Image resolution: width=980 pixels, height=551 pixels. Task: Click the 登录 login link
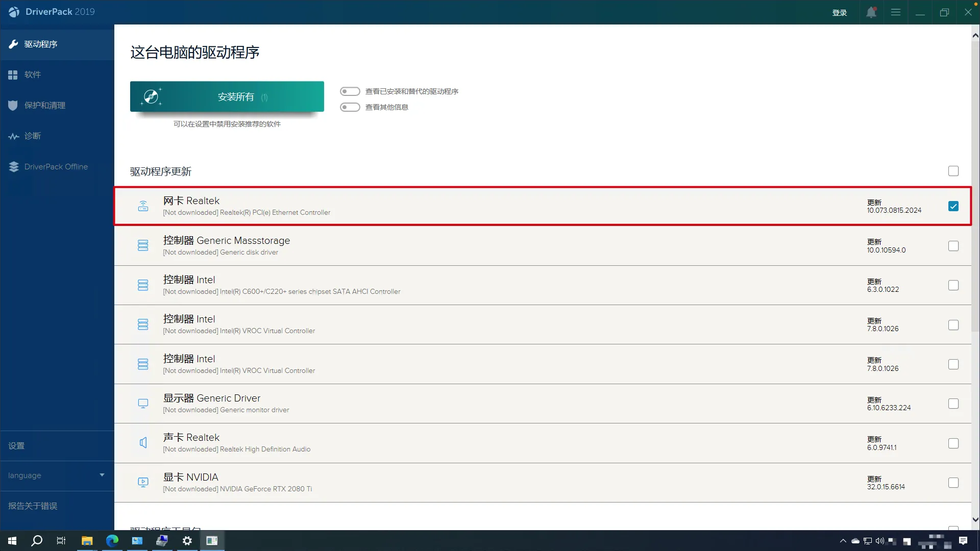(x=839, y=13)
